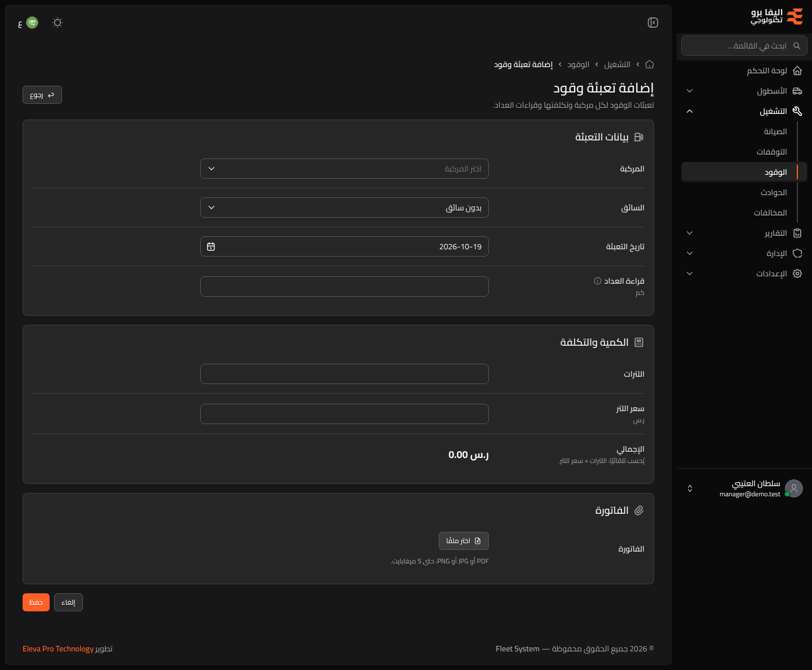The image size is (812, 670).
Task: Click the odometer info icon
Action: coord(598,281)
